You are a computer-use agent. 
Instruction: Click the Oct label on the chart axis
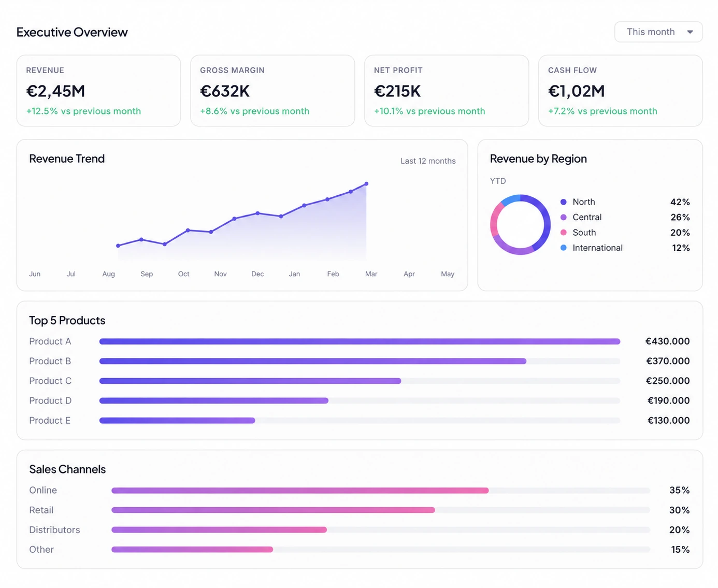(x=183, y=274)
